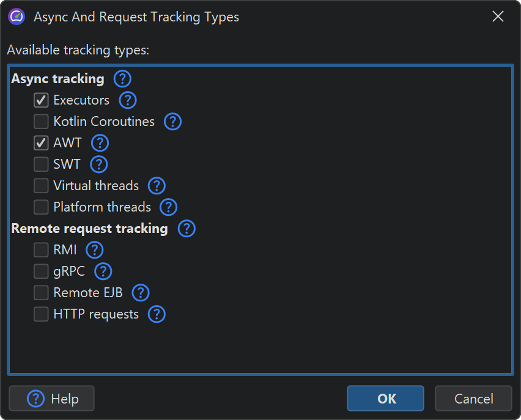Show help for Virtual threads
The image size is (521, 420).
[157, 186]
